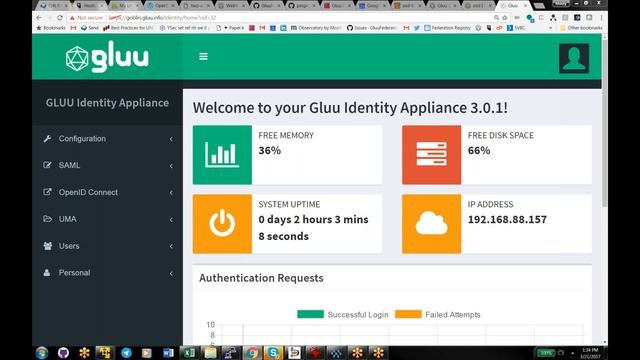Open the Federation Registry bookmark
The height and width of the screenshot is (360, 640).
coord(447,28)
